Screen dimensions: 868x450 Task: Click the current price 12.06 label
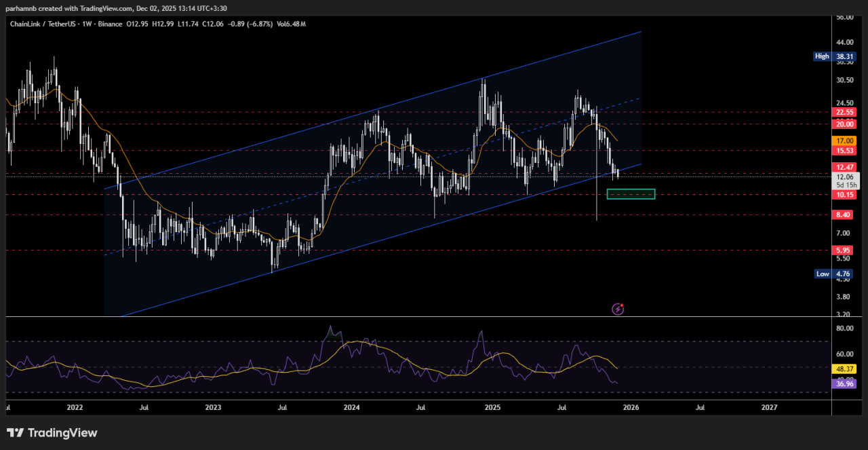(x=844, y=176)
